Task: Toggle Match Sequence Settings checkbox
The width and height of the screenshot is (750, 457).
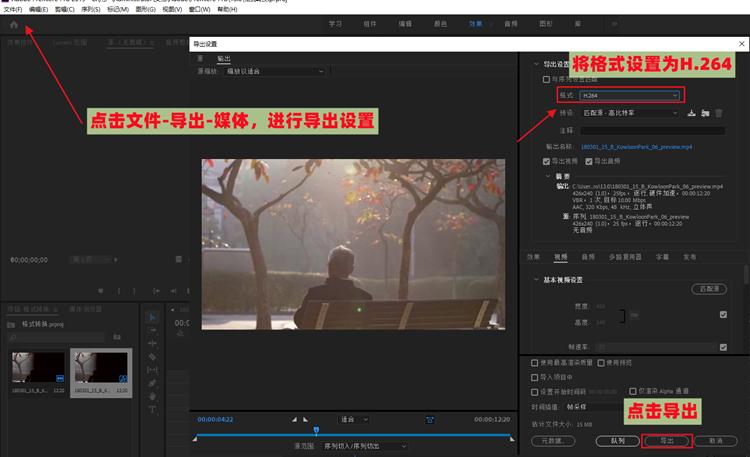Action: 546,79
